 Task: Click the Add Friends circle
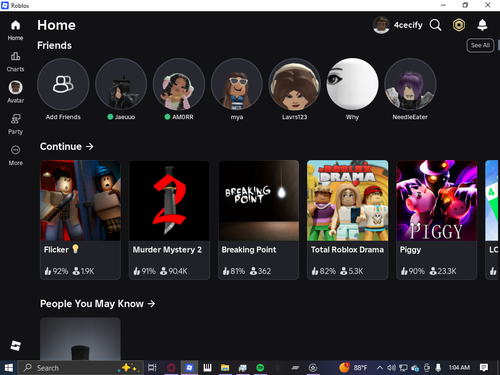coord(63,84)
